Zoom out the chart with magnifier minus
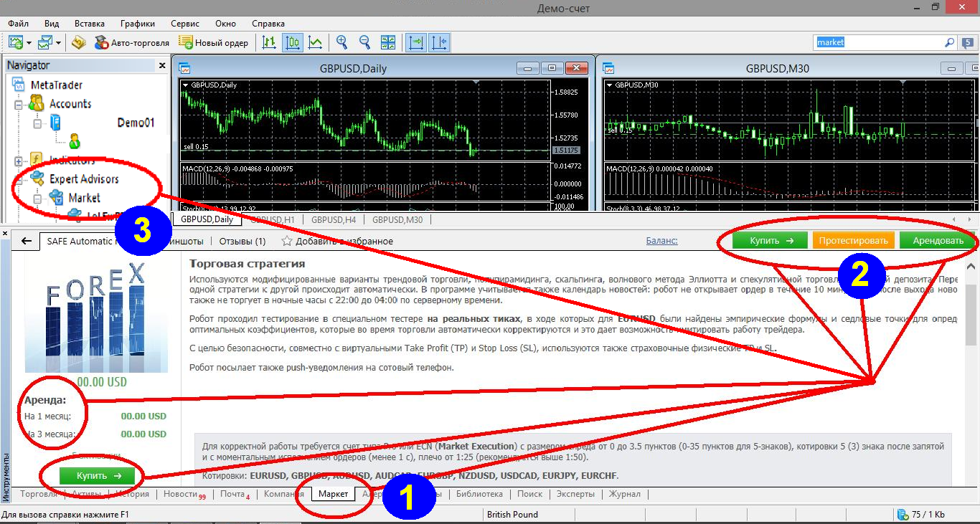Viewport: 980px width, 524px height. pos(364,42)
